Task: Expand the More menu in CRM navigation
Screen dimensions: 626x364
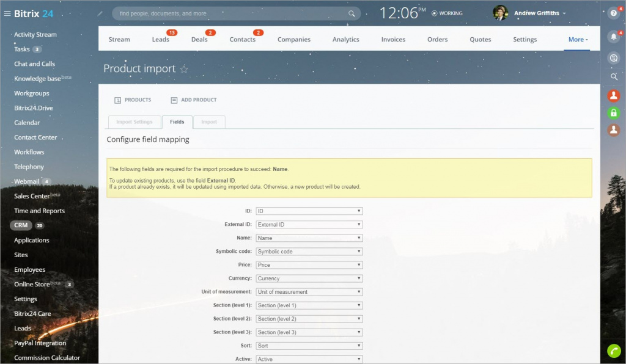Action: tap(578, 40)
